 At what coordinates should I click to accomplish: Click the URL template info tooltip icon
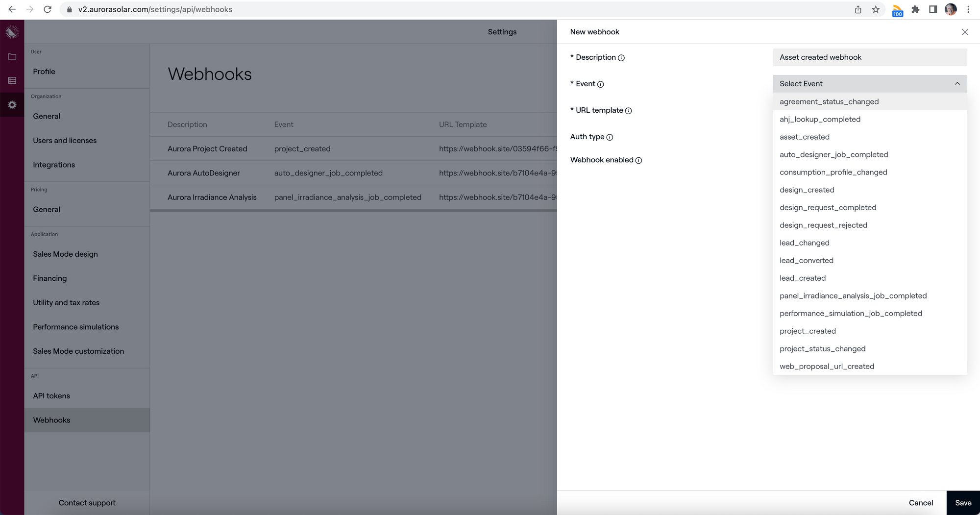coord(630,111)
